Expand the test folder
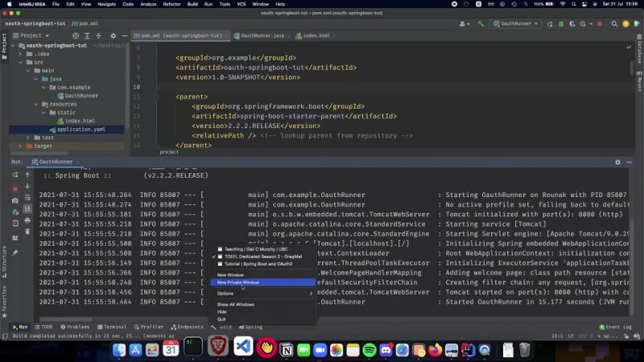644x362 pixels. tap(28, 138)
